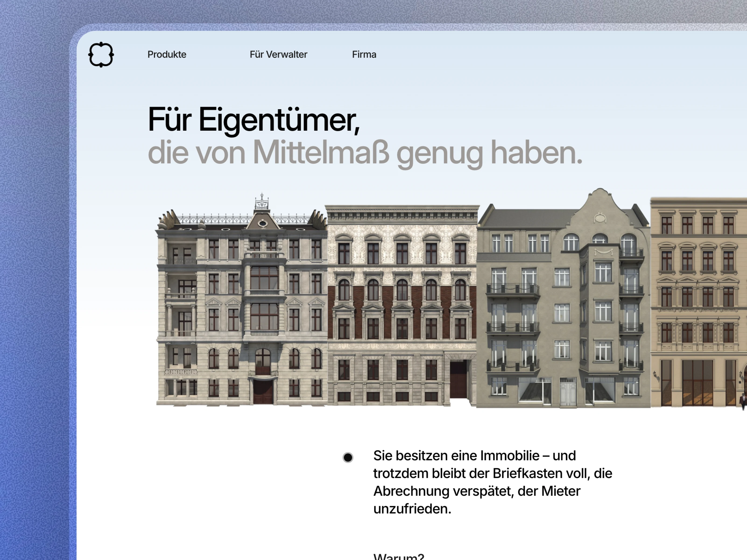Open the Firma navigation item
The height and width of the screenshot is (560, 747).
[364, 55]
